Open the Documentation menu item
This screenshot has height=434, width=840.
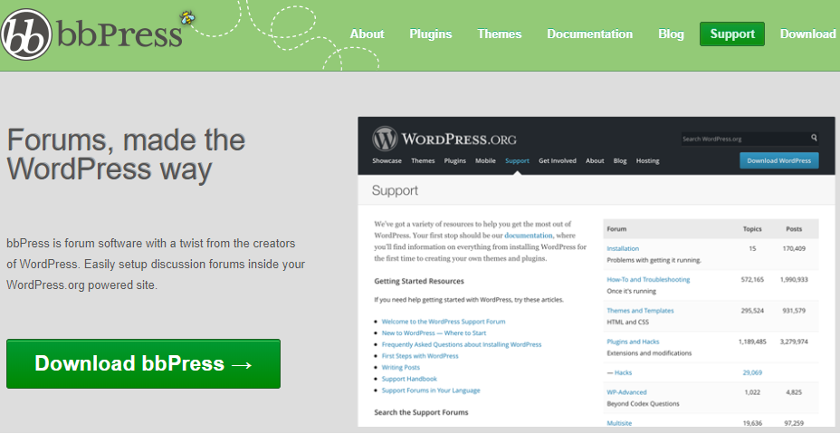click(x=590, y=34)
